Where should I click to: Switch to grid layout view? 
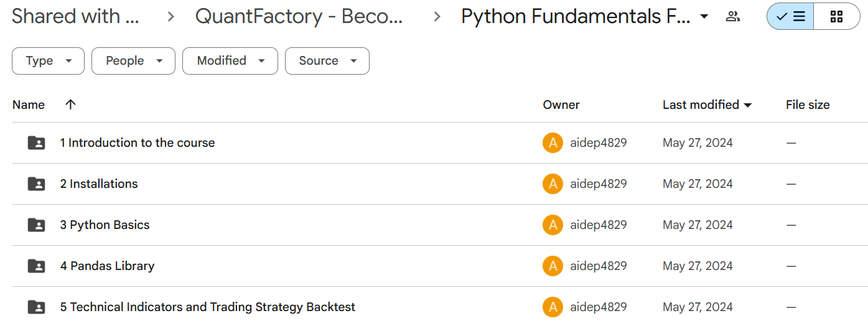[x=836, y=17]
